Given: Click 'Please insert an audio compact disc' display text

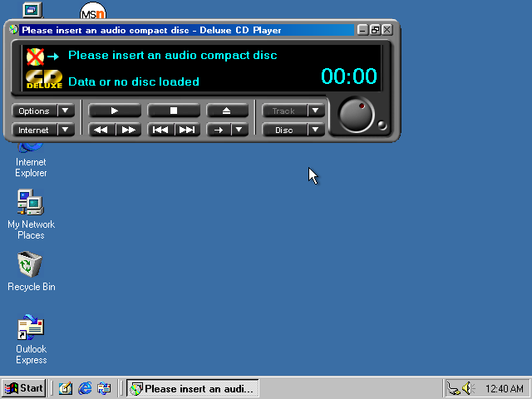Looking at the screenshot, I should pos(173,56).
